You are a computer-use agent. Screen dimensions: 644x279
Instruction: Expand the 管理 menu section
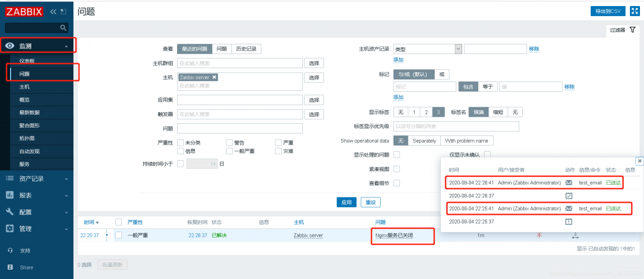coord(66,229)
